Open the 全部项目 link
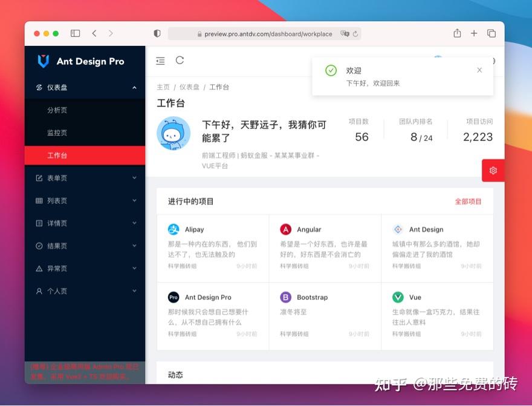 coord(468,201)
